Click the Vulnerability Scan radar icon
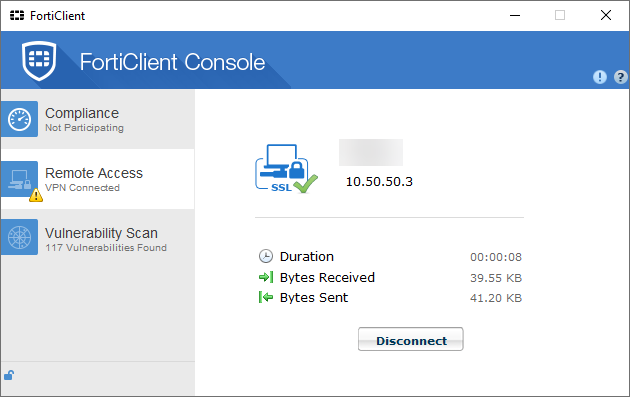Viewport: 630px width, 397px height. 19,237
